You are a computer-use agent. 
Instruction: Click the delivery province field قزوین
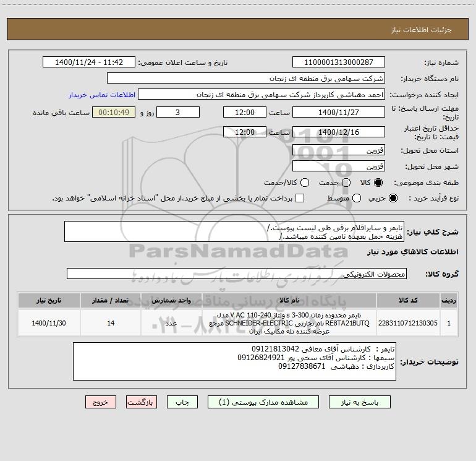pos(339,150)
